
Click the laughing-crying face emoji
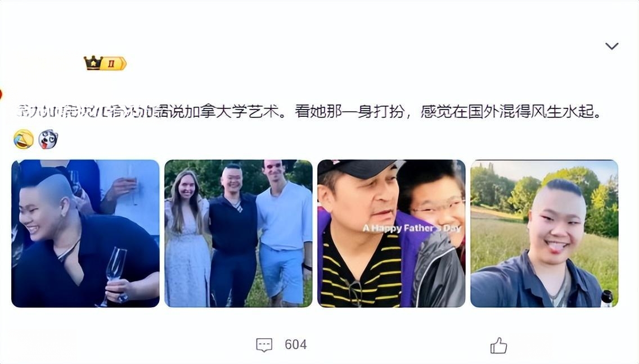[23, 139]
